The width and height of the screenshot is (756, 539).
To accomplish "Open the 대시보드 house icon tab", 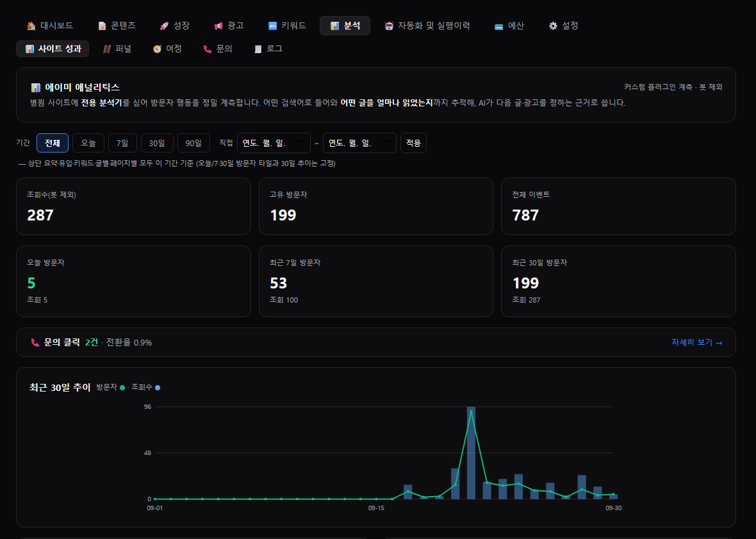I will point(31,26).
